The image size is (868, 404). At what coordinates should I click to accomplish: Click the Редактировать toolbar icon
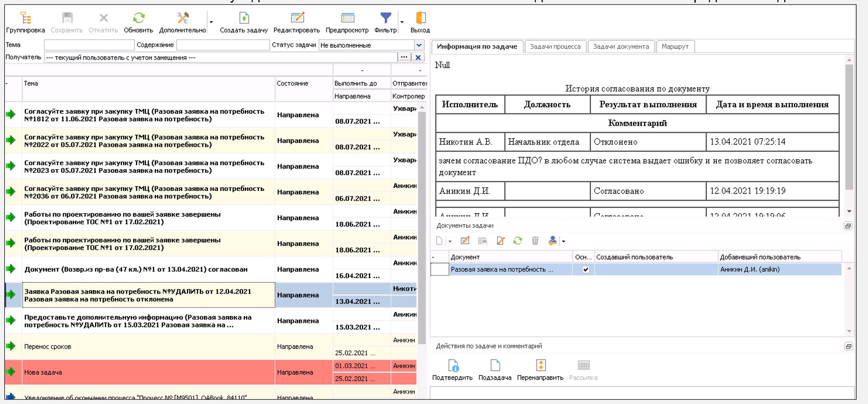(x=297, y=19)
